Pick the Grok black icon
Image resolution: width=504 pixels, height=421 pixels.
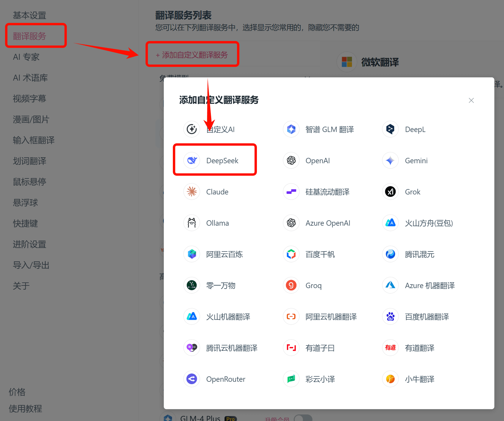point(390,192)
